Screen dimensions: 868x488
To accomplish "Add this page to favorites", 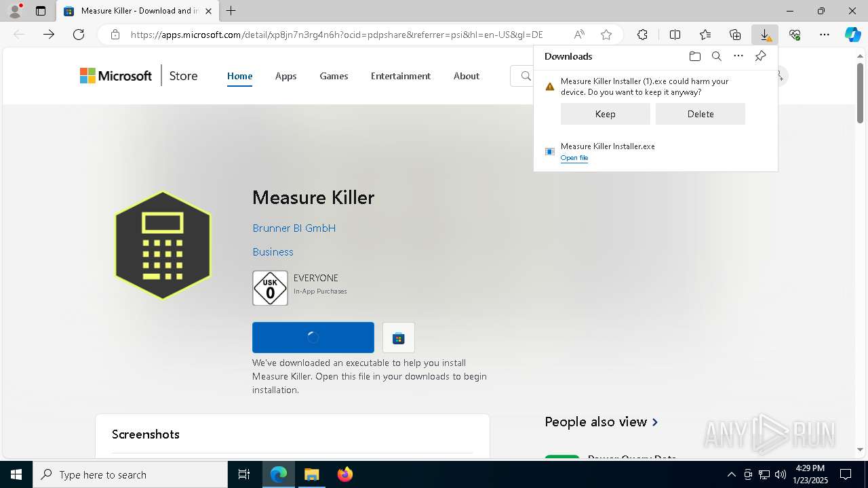I will tap(606, 35).
